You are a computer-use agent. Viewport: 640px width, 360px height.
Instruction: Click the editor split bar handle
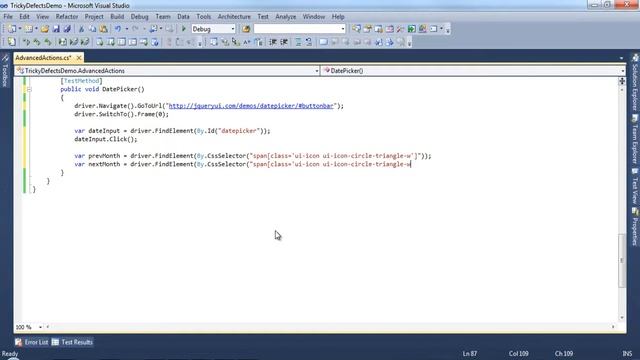[622, 81]
